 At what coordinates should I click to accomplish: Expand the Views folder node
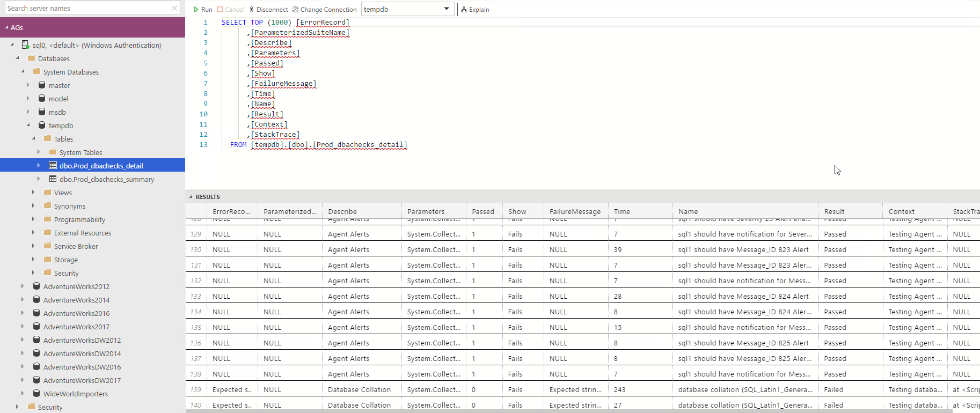pos(33,192)
